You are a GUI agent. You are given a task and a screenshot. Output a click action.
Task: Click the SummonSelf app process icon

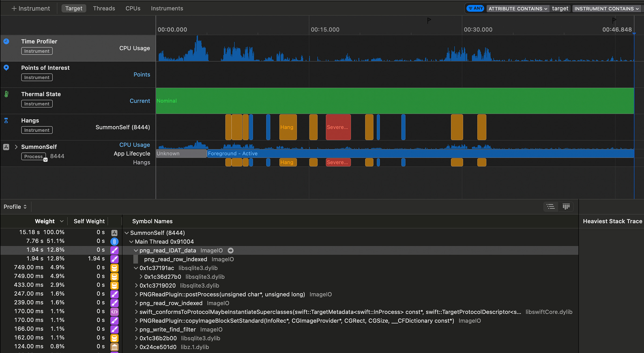pos(6,147)
